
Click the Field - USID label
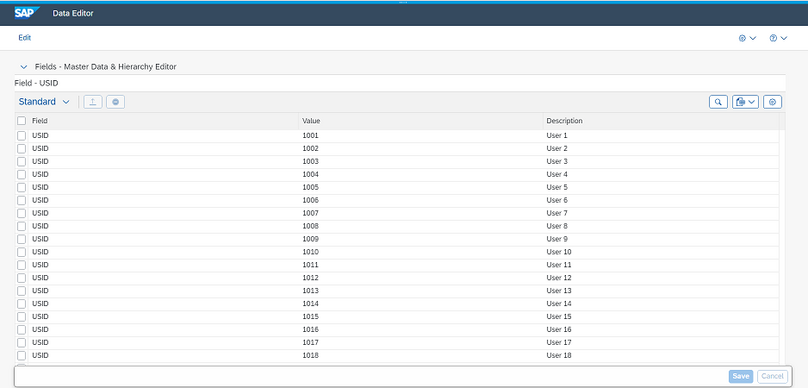point(36,83)
